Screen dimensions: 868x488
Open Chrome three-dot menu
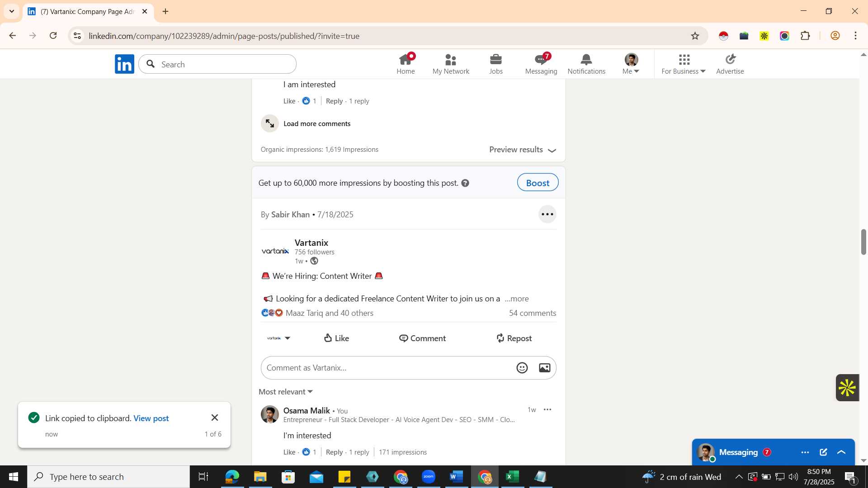pos(855,36)
